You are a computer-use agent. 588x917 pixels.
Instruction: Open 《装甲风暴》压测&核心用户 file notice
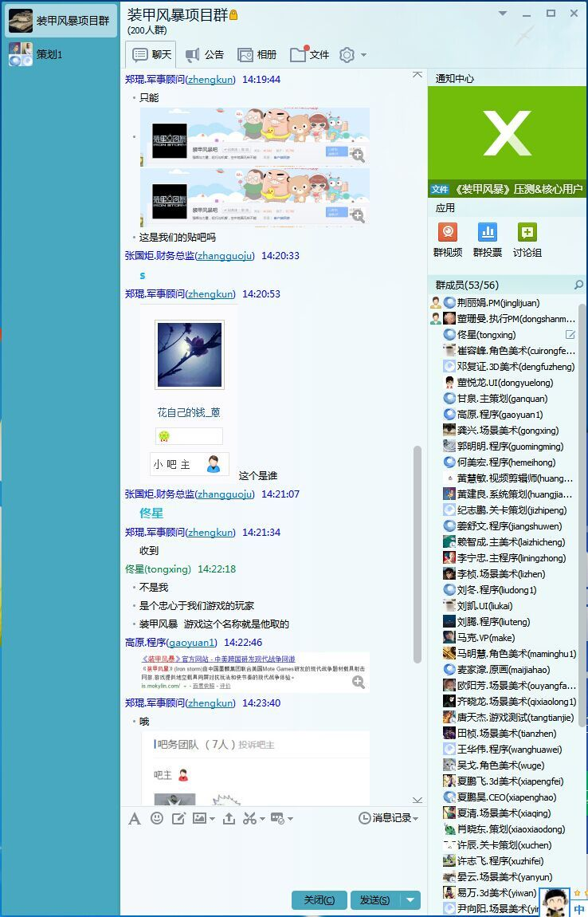tap(508, 189)
